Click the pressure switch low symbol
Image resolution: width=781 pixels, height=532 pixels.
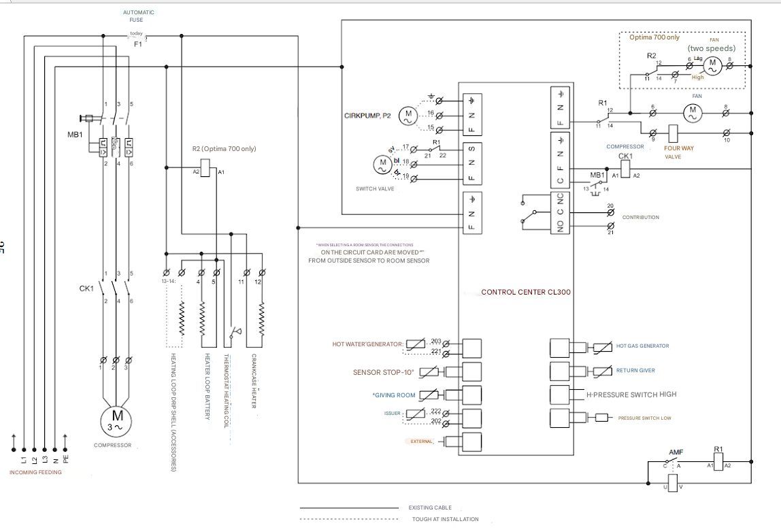[601, 418]
